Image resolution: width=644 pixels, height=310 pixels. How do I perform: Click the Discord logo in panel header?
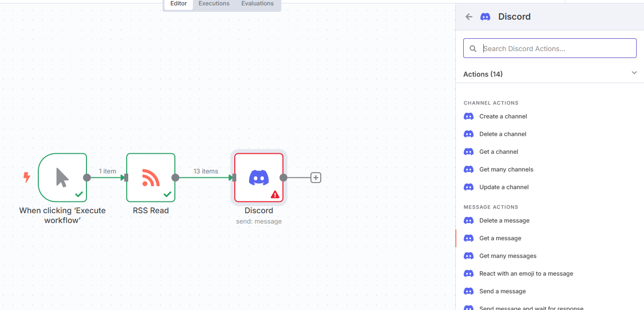point(485,17)
